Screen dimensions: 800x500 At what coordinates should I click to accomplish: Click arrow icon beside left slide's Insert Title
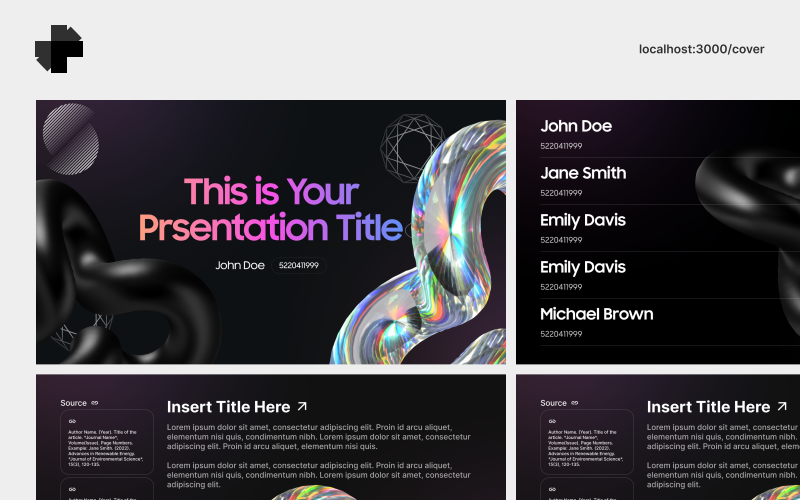[302, 406]
